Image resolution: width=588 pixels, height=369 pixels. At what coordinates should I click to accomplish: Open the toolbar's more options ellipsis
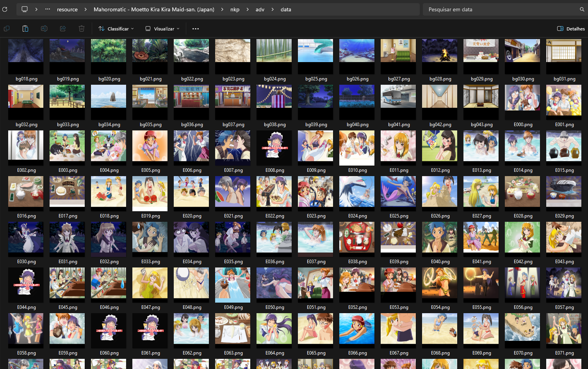pos(196,29)
